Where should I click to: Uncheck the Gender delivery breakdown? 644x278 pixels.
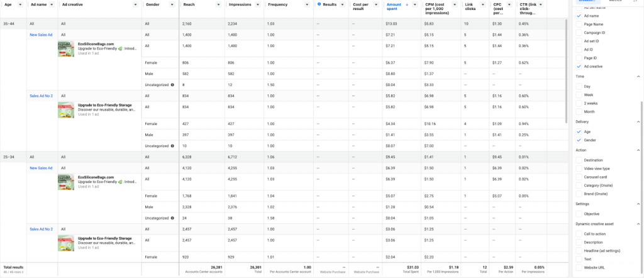(579, 140)
